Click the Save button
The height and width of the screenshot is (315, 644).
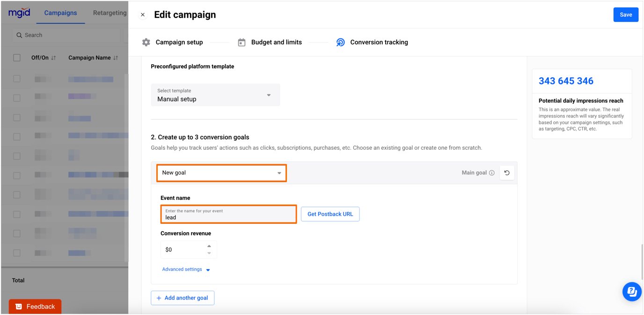point(626,15)
